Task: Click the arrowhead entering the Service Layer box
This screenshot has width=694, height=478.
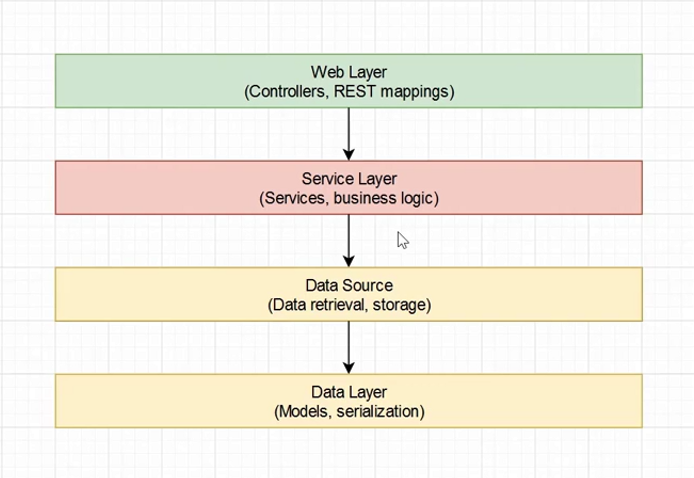Action: (x=349, y=154)
